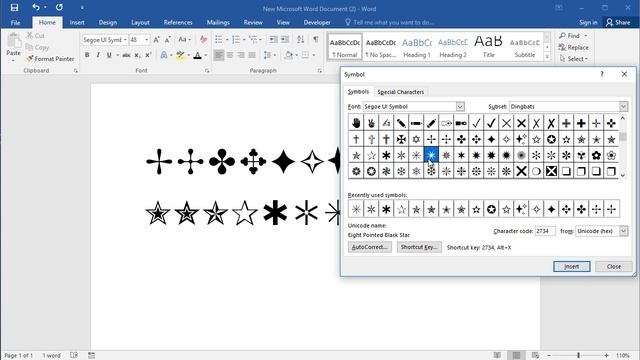Open the File menu
Viewport: 640px width, 360px height.
pos(16,22)
